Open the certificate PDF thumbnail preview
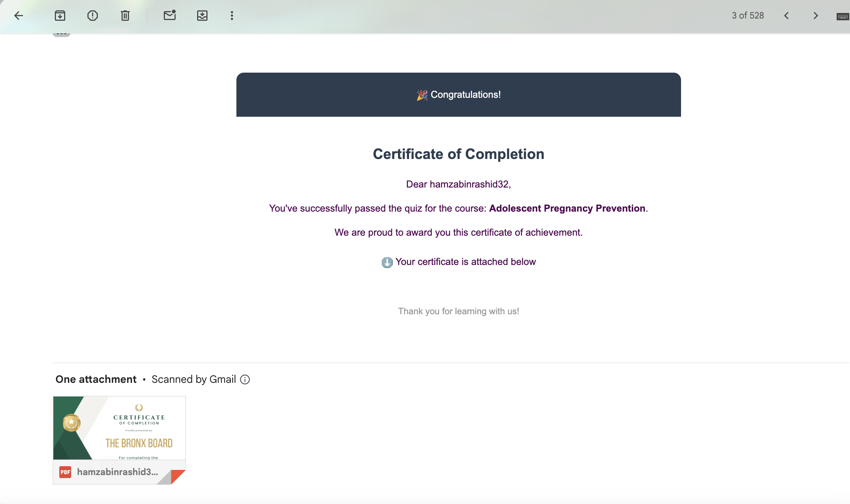Viewport: 850px width, 504px height. tap(119, 428)
